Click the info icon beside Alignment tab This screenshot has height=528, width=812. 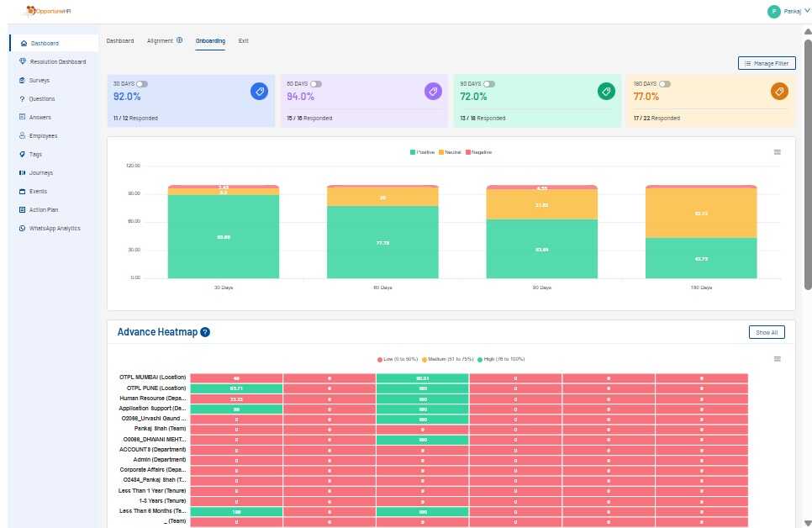(x=180, y=40)
